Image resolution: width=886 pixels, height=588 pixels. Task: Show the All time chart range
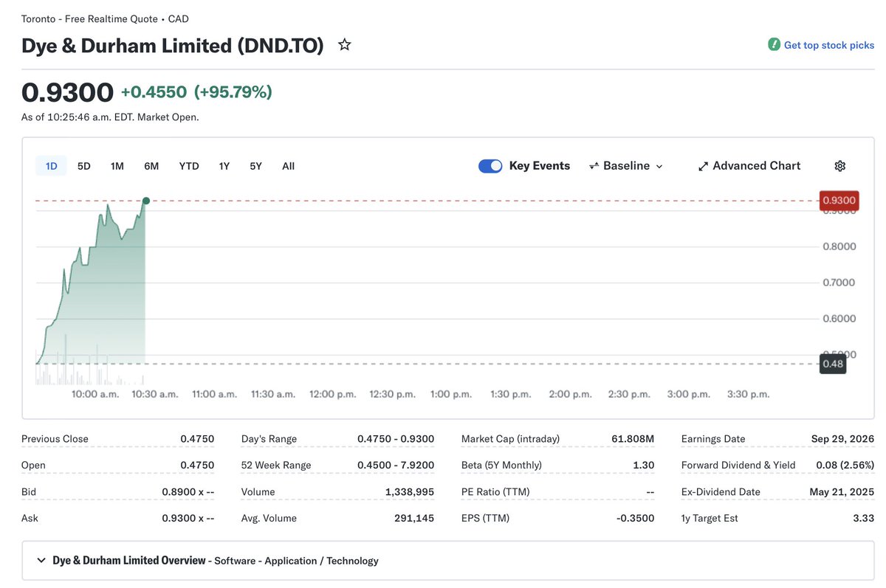tap(288, 166)
